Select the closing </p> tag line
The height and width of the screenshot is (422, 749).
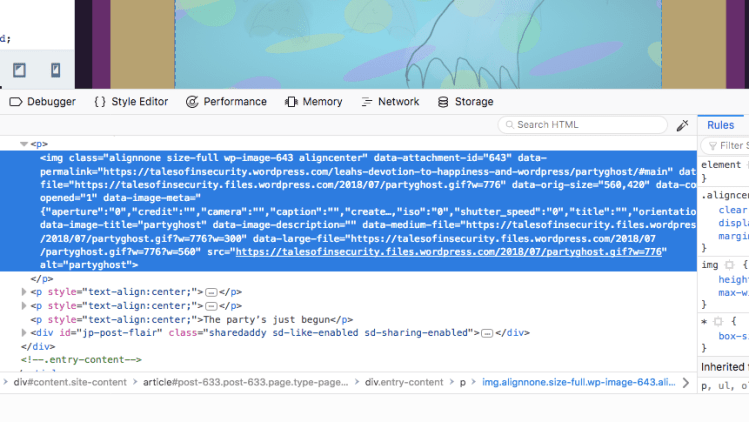[42, 279]
